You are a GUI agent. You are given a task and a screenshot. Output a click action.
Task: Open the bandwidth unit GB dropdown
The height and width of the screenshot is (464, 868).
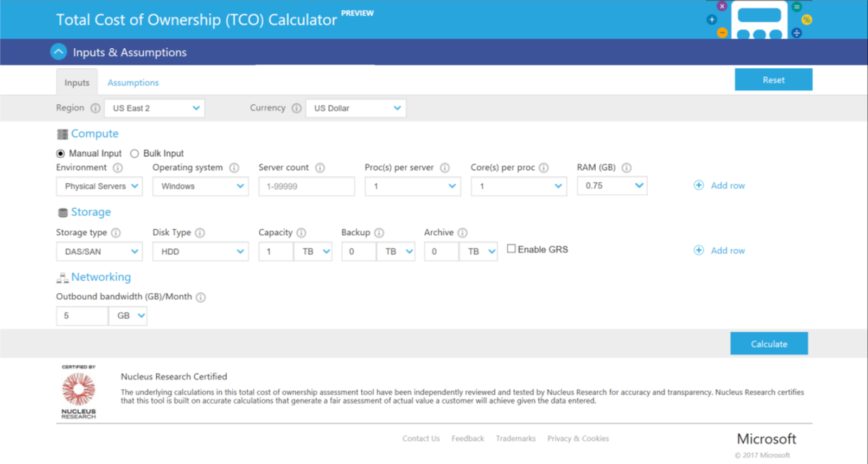128,315
